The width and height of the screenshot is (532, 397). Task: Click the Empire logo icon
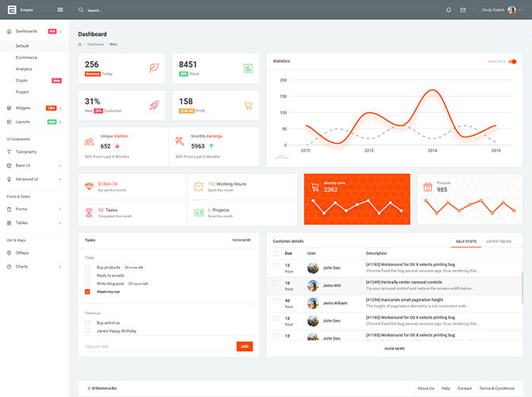12,10
